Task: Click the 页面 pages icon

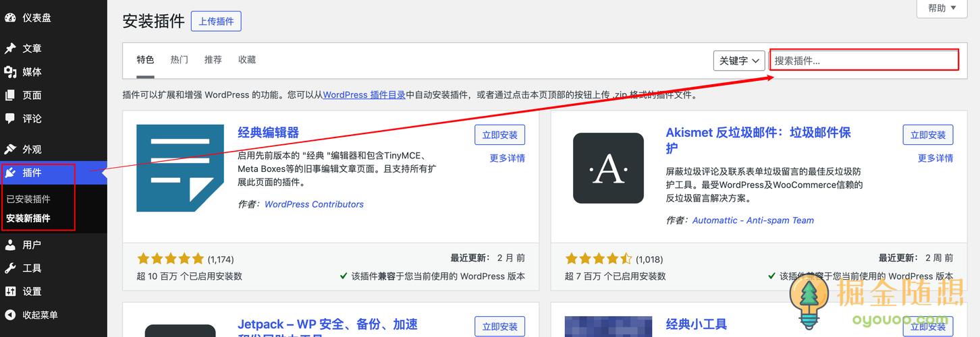Action: point(10,95)
